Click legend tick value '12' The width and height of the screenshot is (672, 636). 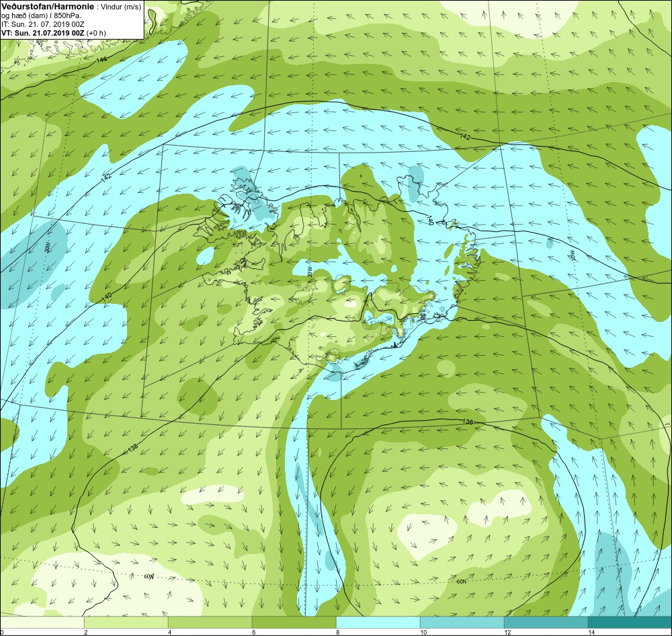(507, 632)
